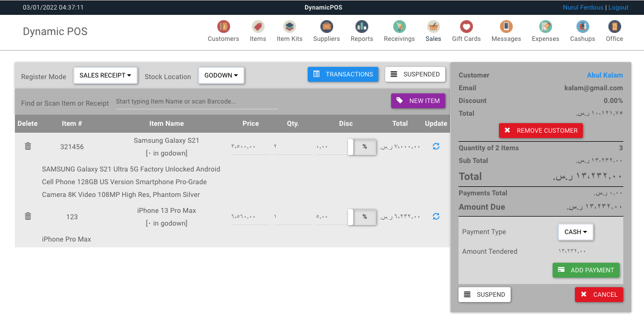Image resolution: width=644 pixels, height=327 pixels.
Task: Click the Qty. column header
Action: (x=293, y=124)
